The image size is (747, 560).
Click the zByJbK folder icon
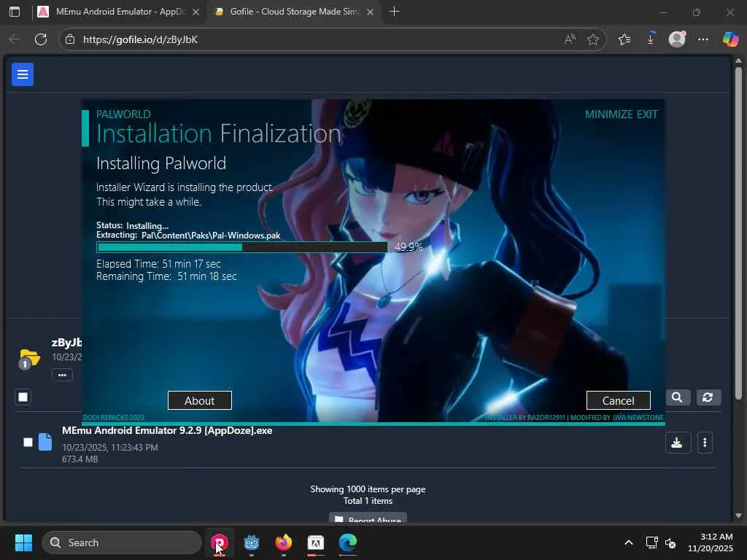[29, 359]
